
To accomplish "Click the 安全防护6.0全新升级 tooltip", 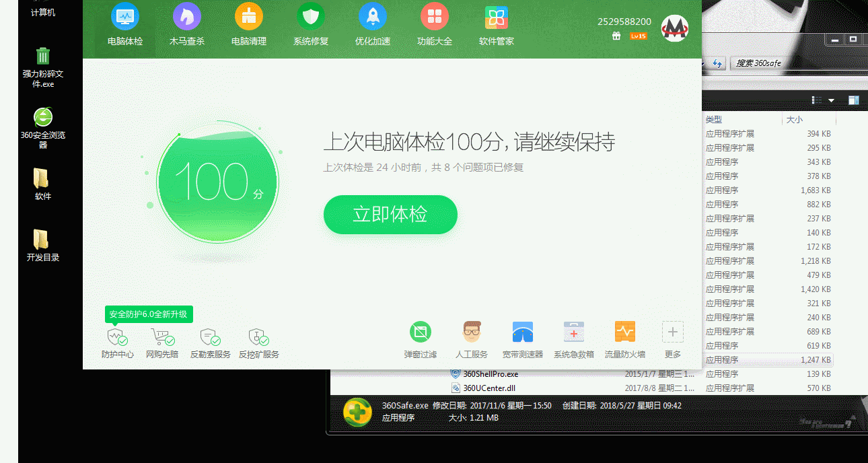I will click(149, 314).
